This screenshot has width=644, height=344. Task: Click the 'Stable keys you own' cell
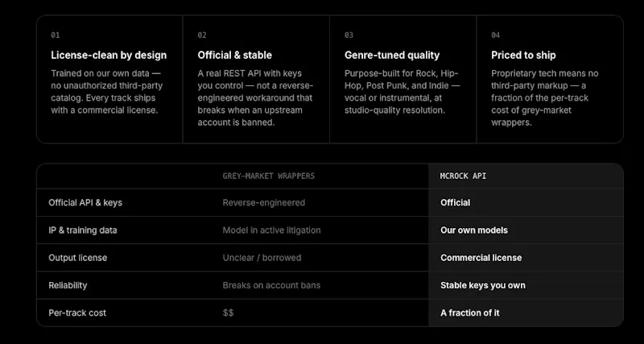(483, 285)
